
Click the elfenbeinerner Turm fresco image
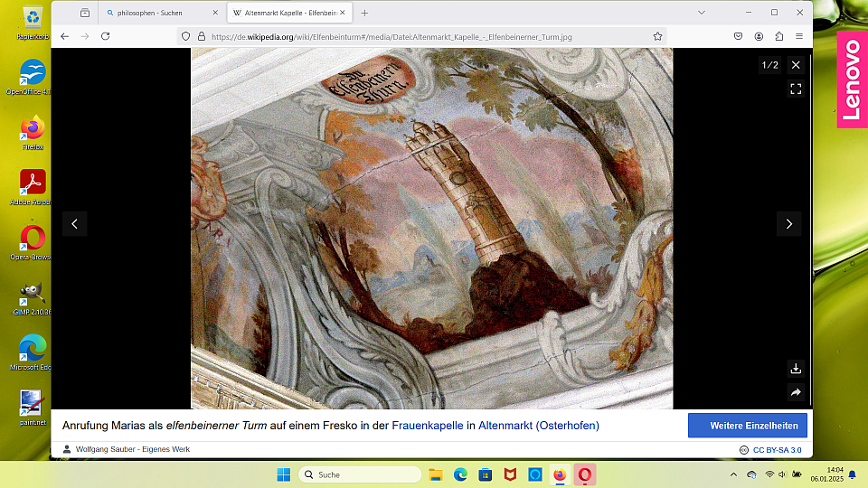click(x=432, y=228)
